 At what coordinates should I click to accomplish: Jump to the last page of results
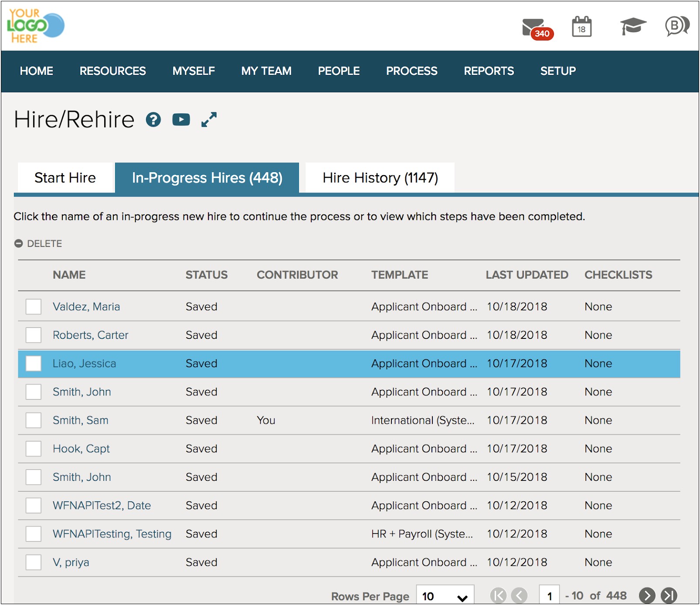(669, 595)
